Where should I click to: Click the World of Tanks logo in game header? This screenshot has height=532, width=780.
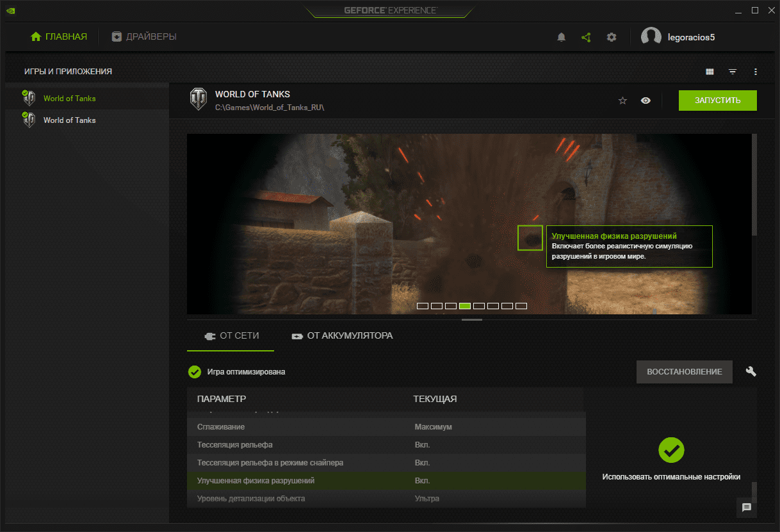tap(199, 101)
